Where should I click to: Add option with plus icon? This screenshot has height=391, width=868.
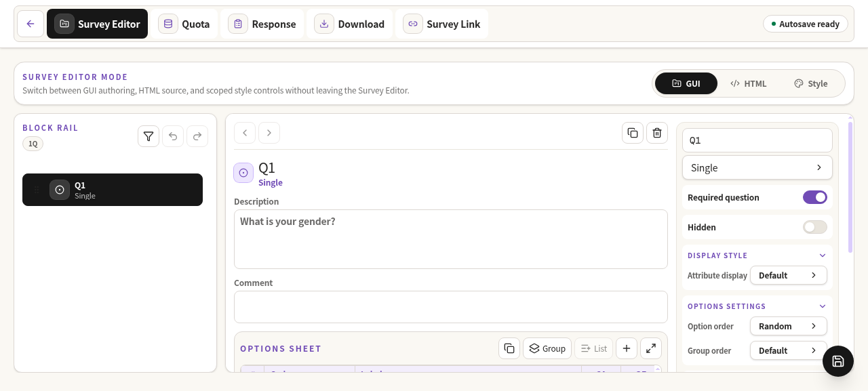627,348
